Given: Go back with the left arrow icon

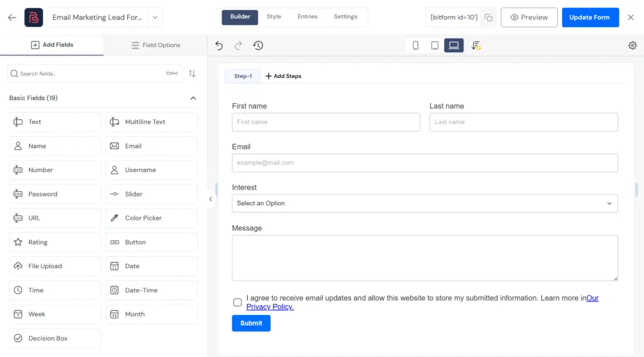Looking at the screenshot, I should (12, 17).
